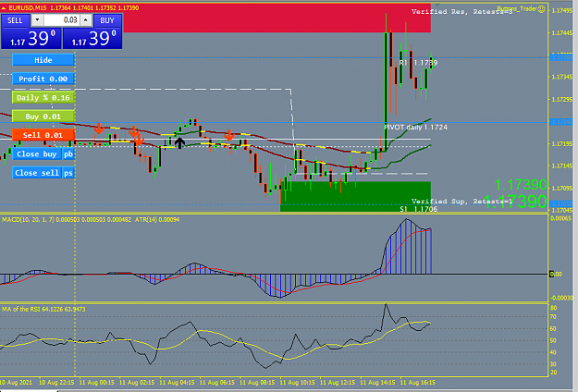Click the Profit 0.00 label button
The height and width of the screenshot is (392, 578).
(43, 79)
